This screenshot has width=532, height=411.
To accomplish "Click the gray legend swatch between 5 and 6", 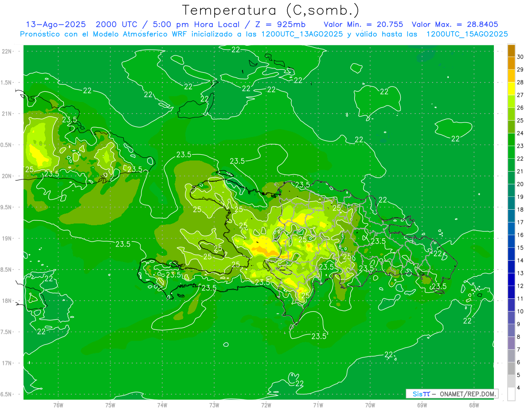I will click(x=511, y=369).
